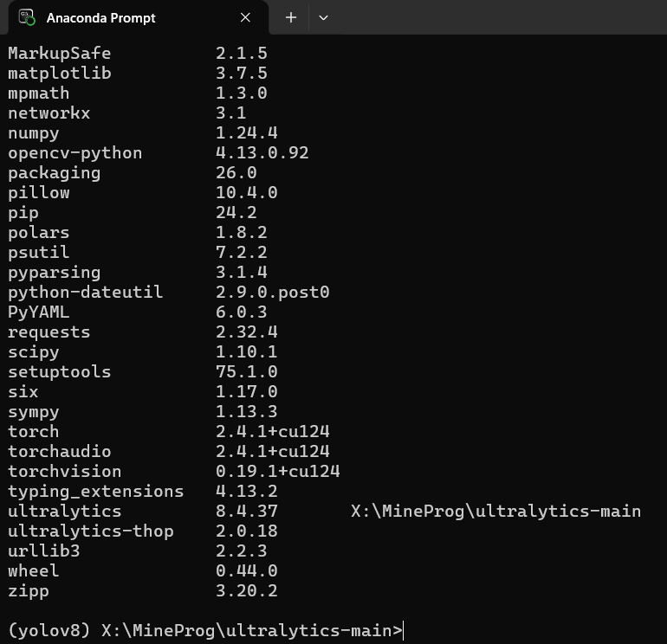
Task: Click the setuptools version 75.1.0
Action: point(246,372)
